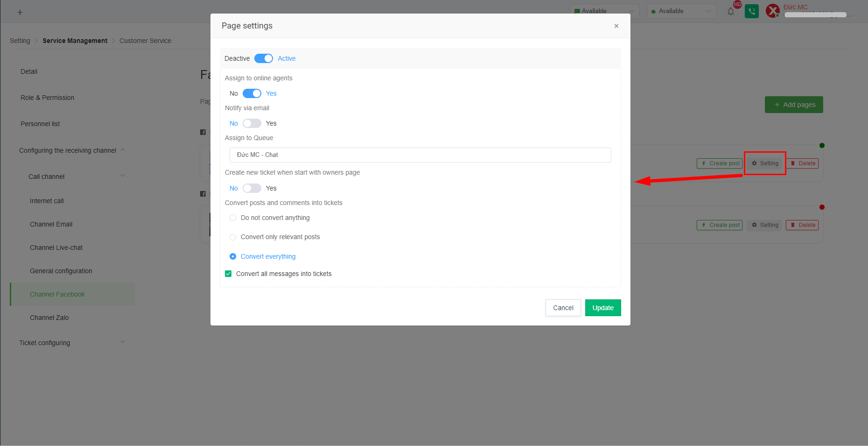Open the Assign to Queue dropdown field
The image size is (868, 446).
click(x=420, y=155)
